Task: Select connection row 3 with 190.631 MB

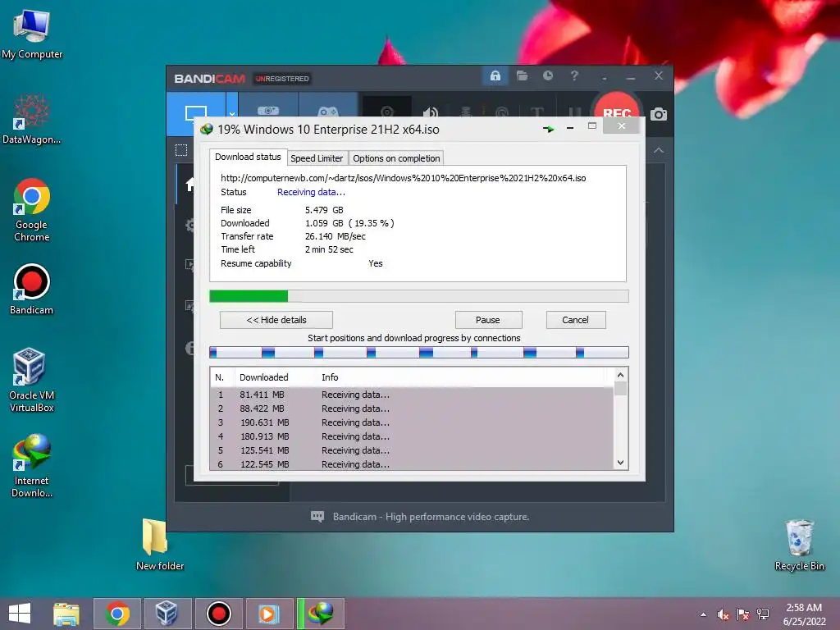Action: (412, 422)
